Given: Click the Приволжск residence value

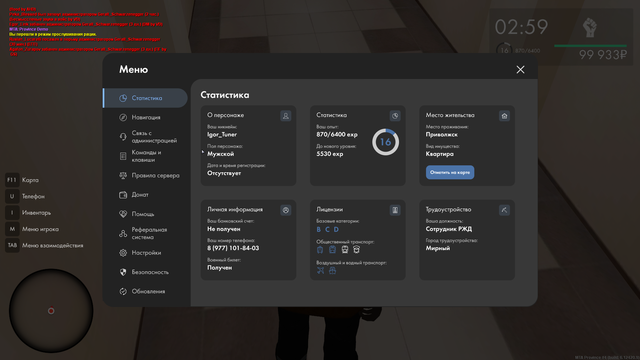Looking at the screenshot, I should [x=442, y=135].
